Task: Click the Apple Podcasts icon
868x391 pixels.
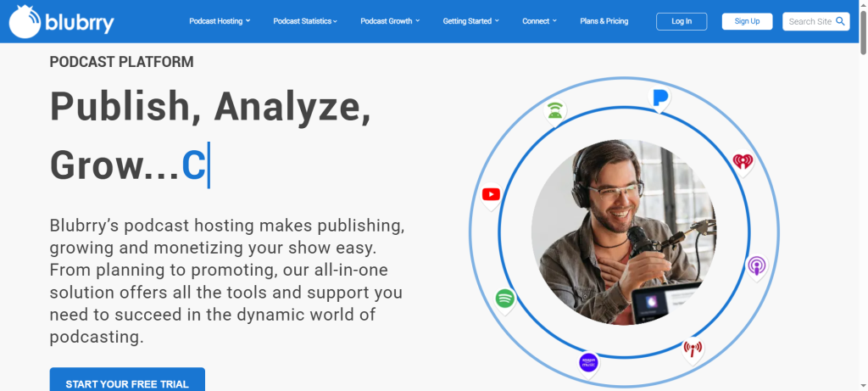Action: pos(757,266)
